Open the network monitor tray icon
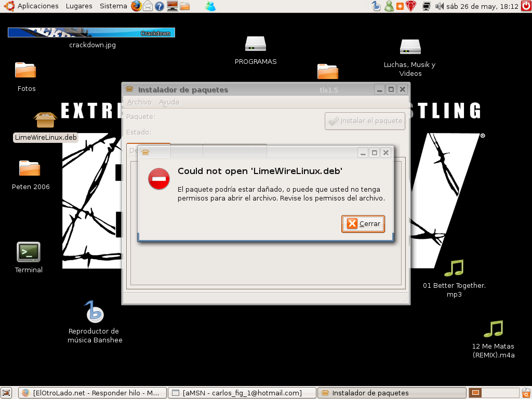This screenshot has height=399, width=532. tap(427, 6)
